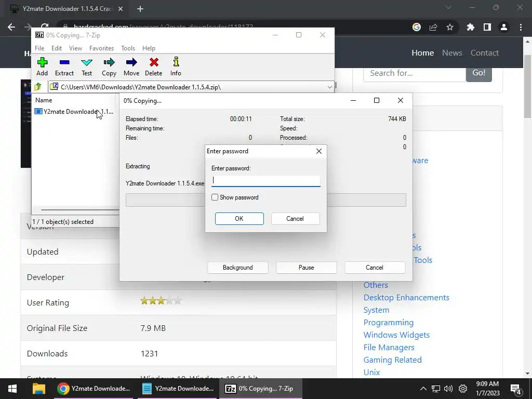Select the Y2mate Downloader file in list
This screenshot has width=532, height=399.
pyautogui.click(x=74, y=112)
